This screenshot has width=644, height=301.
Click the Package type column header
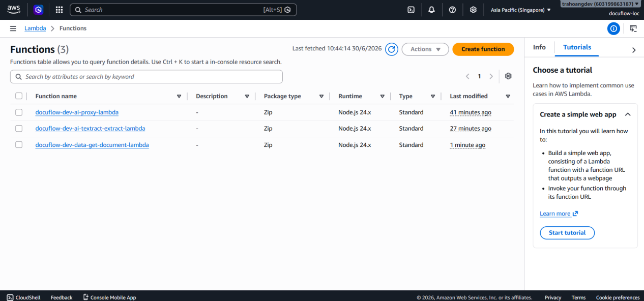point(282,96)
